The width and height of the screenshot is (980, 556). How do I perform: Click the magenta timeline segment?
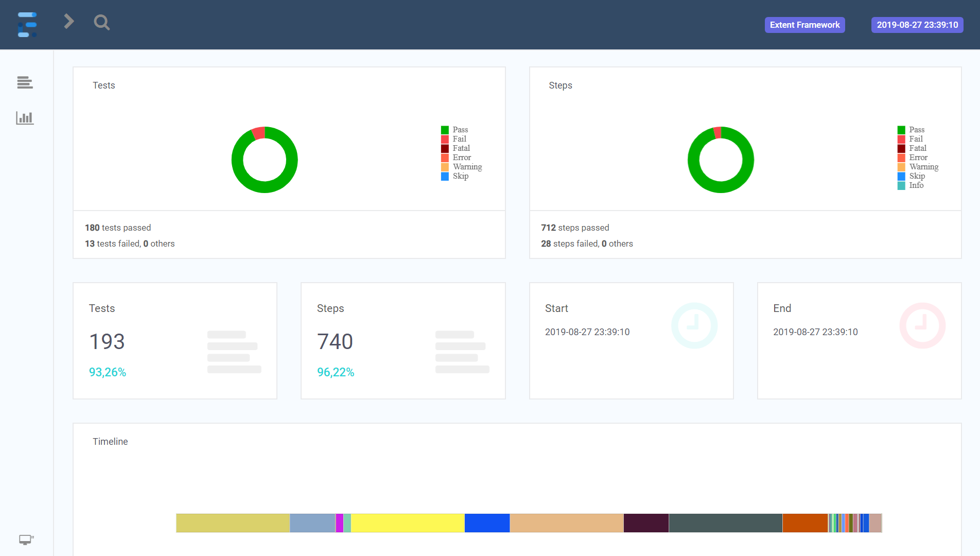click(339, 523)
